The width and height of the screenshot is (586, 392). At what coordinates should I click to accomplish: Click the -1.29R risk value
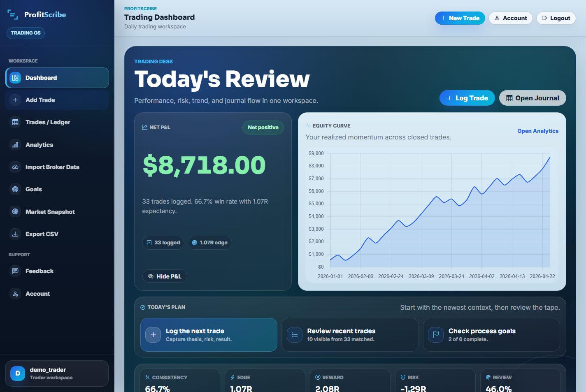click(413, 389)
